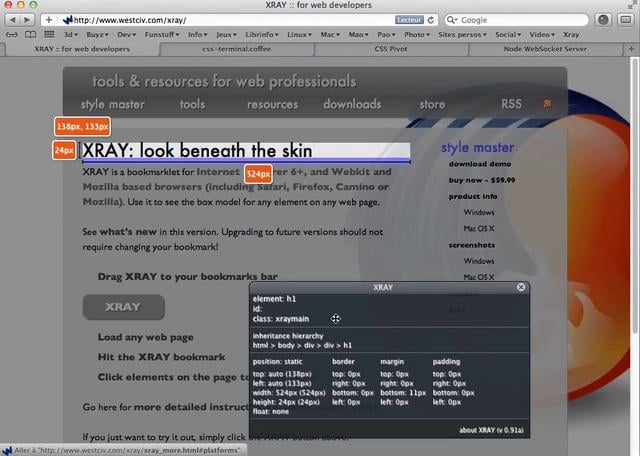Viewport: 640px width, 456px height.
Task: Open style master navigation item
Action: click(x=112, y=105)
